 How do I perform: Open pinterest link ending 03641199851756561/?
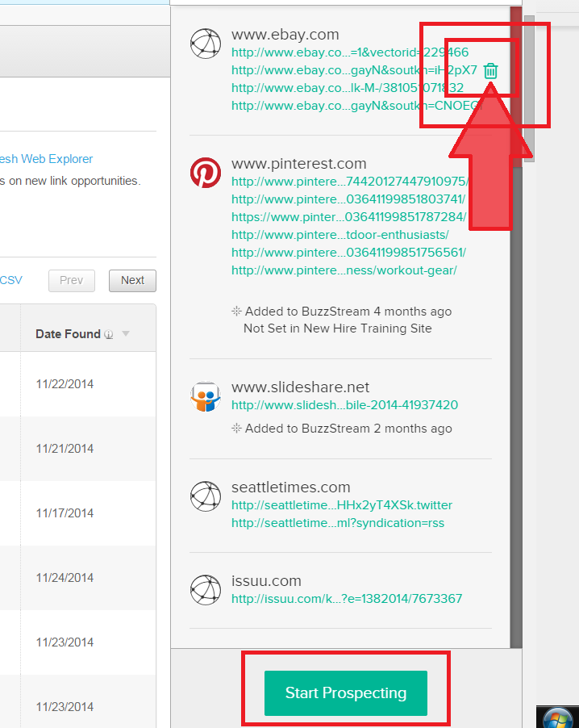coord(349,252)
